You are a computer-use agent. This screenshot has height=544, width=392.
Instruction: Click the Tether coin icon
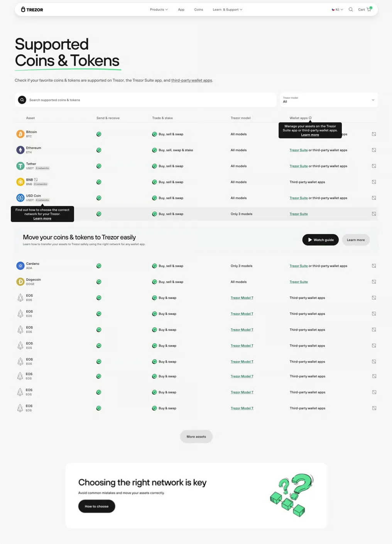(20, 166)
